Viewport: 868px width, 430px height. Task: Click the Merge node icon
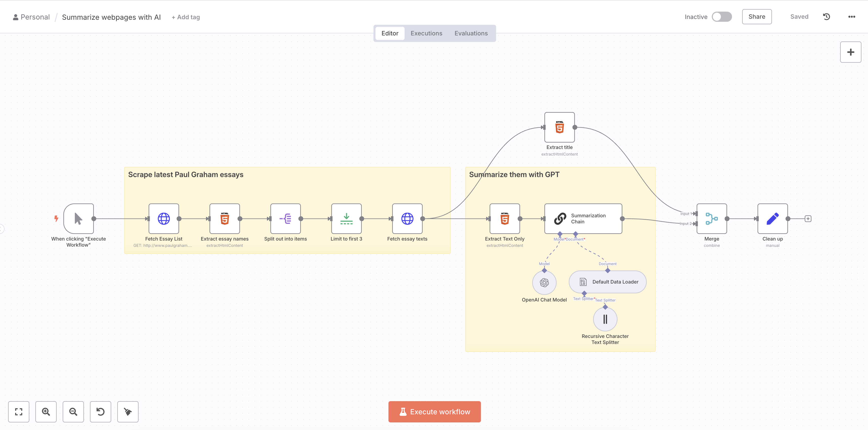pyautogui.click(x=711, y=219)
